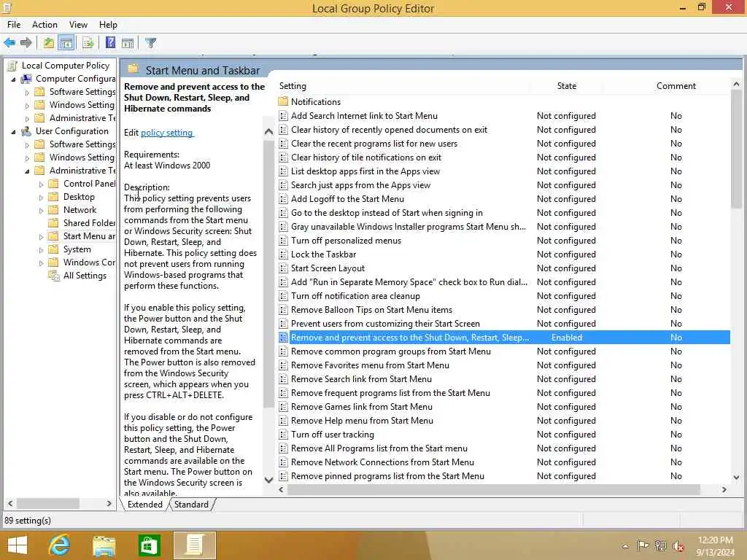Click the Enabled state cell

coord(566,338)
